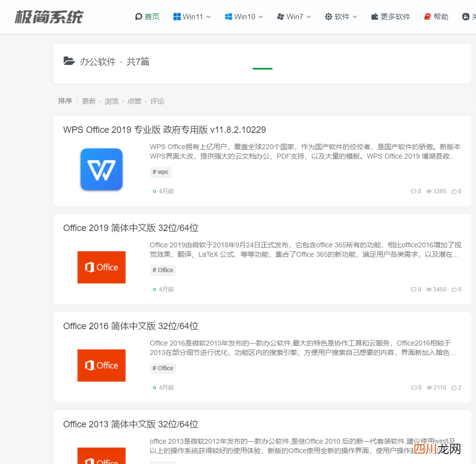Viewport: 476px width, 464px height.
Task: Click the Win7 flag icon
Action: (280, 17)
